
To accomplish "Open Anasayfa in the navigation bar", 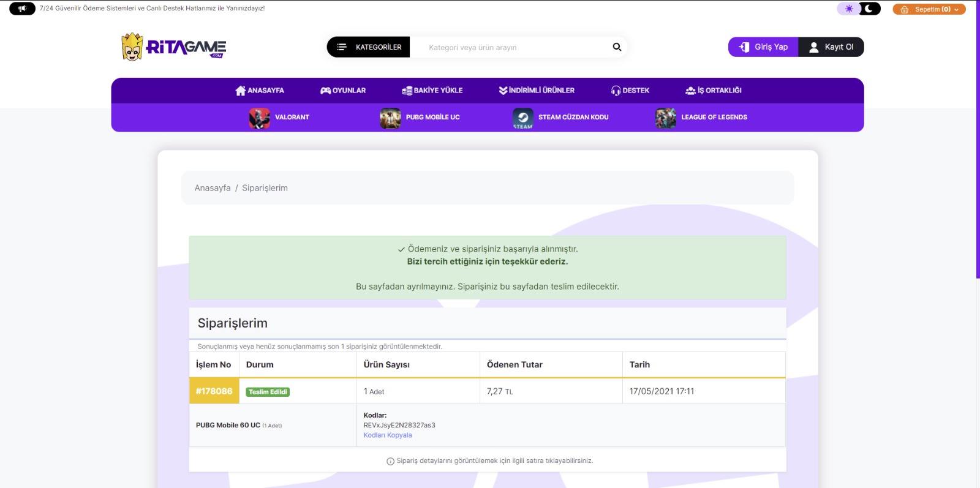I will 260,91.
